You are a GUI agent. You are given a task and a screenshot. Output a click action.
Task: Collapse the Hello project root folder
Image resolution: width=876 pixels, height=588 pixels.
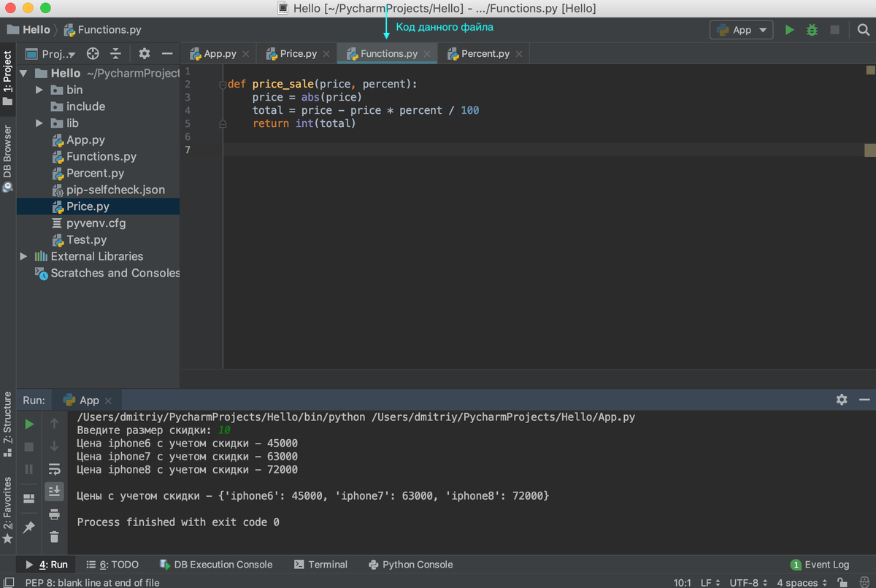click(x=23, y=73)
